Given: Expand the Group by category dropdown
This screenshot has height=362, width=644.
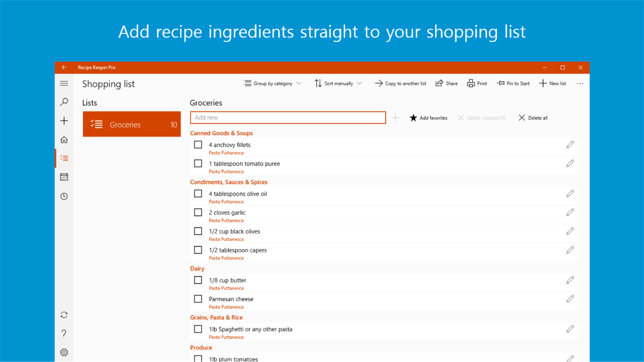Looking at the screenshot, I should point(272,84).
